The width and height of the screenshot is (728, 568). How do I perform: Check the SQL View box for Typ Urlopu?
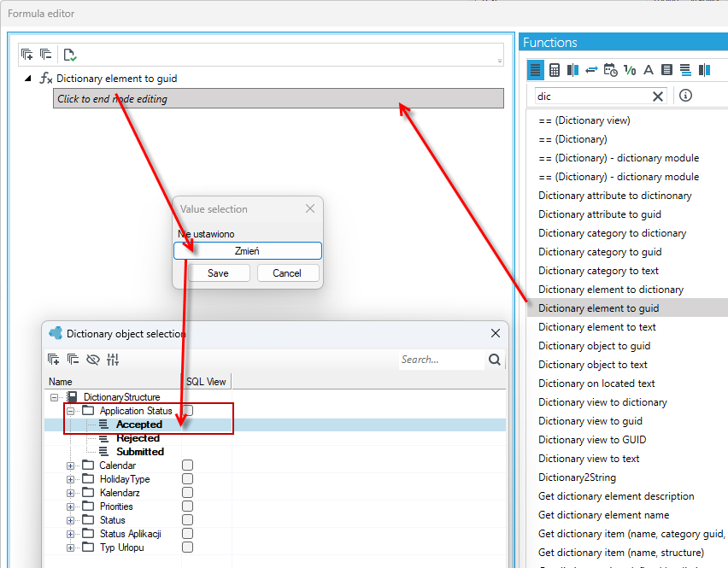point(188,548)
